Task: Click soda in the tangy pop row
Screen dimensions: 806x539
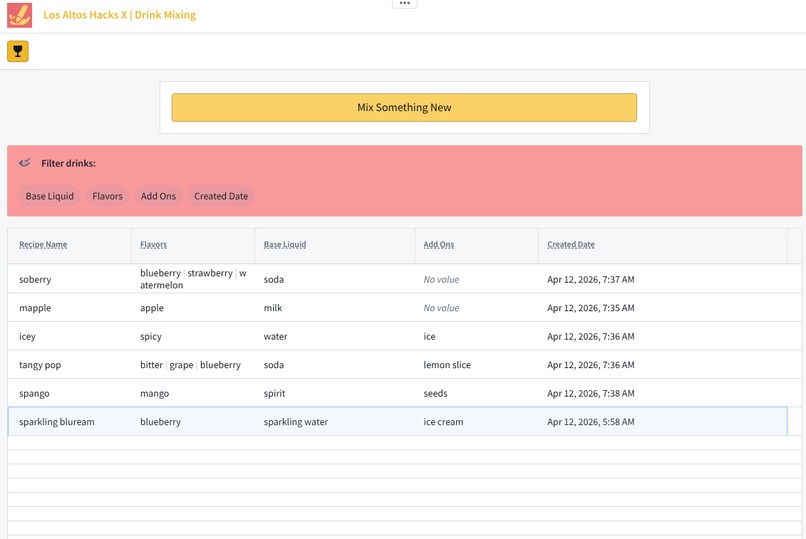Action: (x=273, y=365)
